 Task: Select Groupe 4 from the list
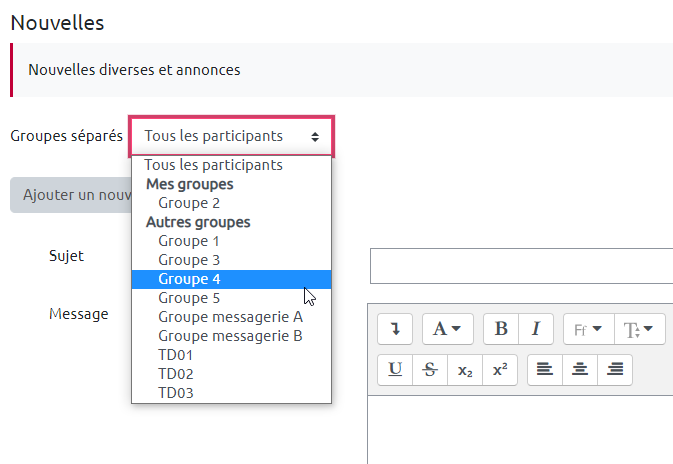(x=189, y=279)
